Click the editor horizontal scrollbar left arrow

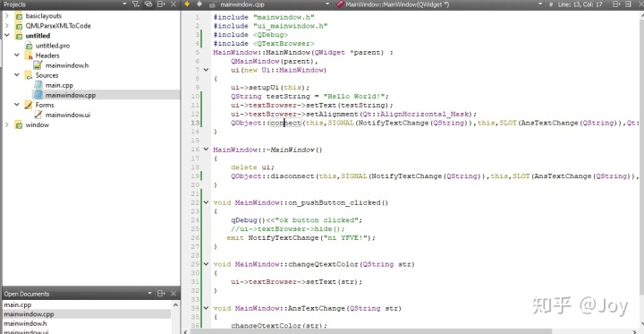(x=185, y=331)
